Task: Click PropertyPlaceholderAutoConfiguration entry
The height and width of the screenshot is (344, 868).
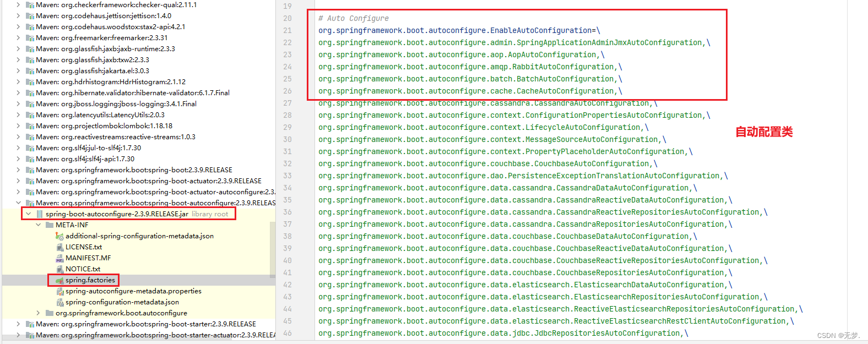Action: coord(505,151)
